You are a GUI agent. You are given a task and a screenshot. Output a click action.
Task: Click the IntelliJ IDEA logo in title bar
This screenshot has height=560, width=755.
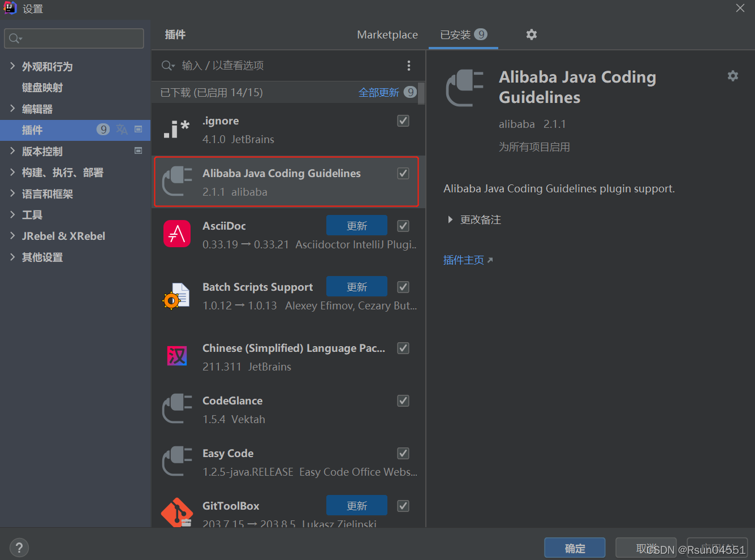coord(10,8)
